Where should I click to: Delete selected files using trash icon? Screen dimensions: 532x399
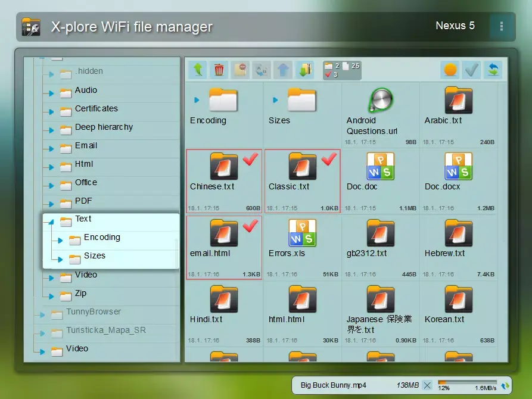click(219, 70)
